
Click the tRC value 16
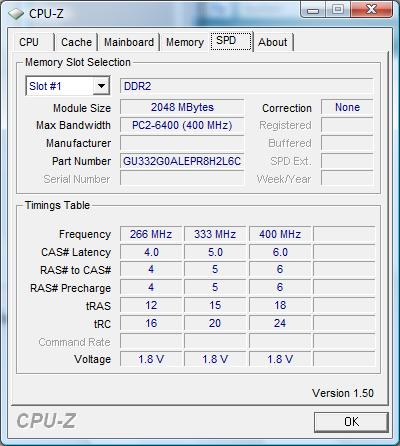coord(151,323)
